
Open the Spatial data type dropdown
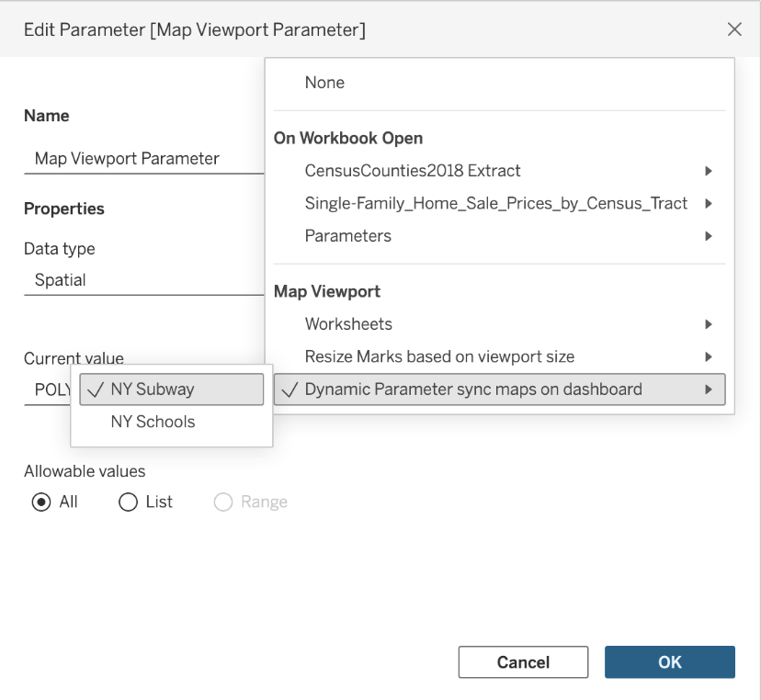click(x=138, y=280)
